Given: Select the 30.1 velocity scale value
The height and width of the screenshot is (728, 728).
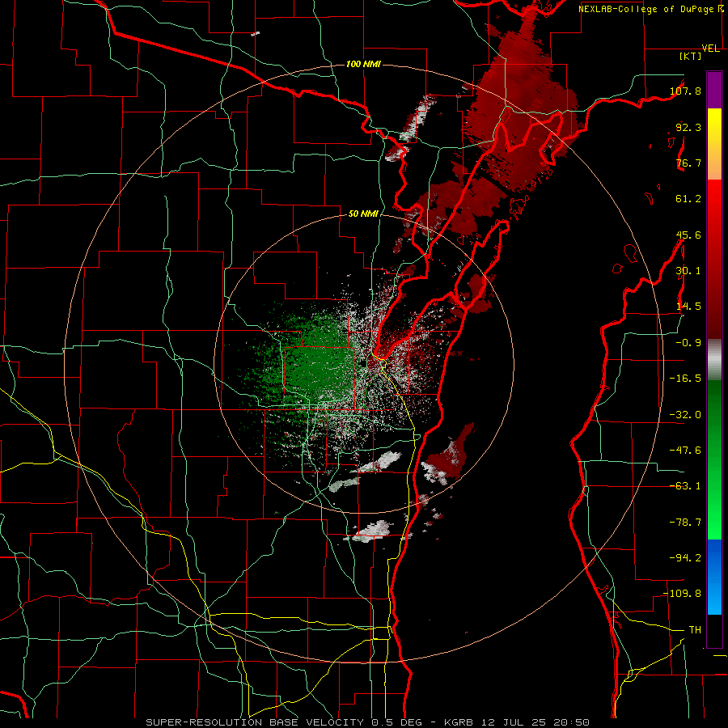Looking at the screenshot, I should (688, 271).
